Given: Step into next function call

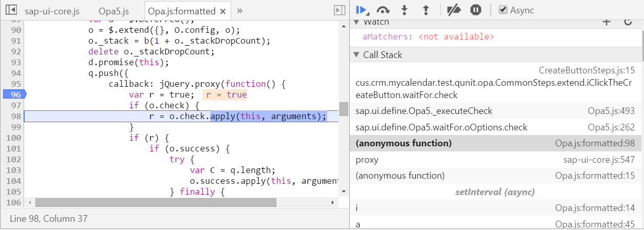Looking at the screenshot, I should pos(404,10).
